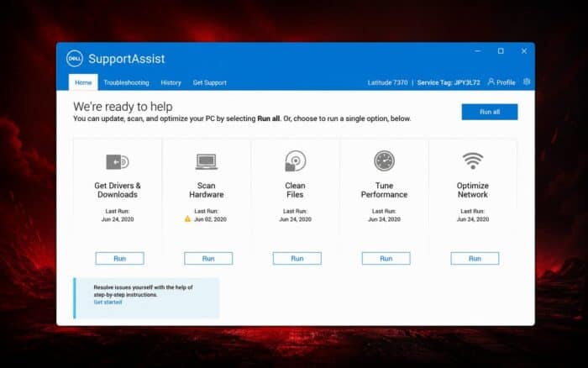Run the Scan Hardware option
Image resolution: width=588 pixels, height=368 pixels.
pyautogui.click(x=208, y=259)
